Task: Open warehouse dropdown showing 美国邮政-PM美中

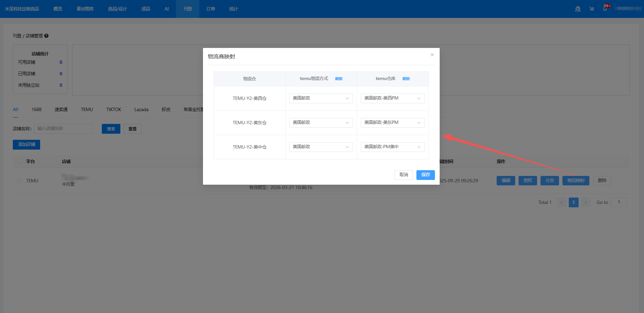Action: pyautogui.click(x=392, y=147)
